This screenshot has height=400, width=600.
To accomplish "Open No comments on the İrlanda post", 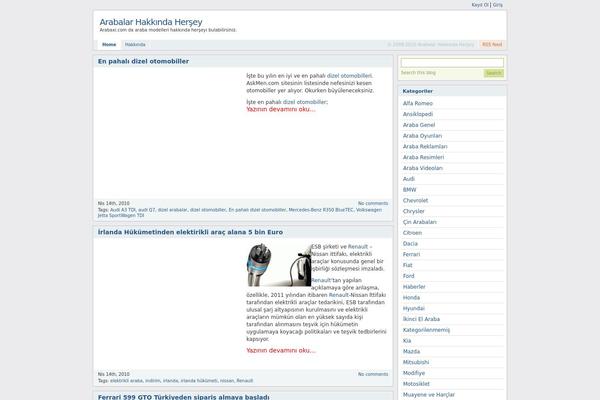I will (373, 374).
